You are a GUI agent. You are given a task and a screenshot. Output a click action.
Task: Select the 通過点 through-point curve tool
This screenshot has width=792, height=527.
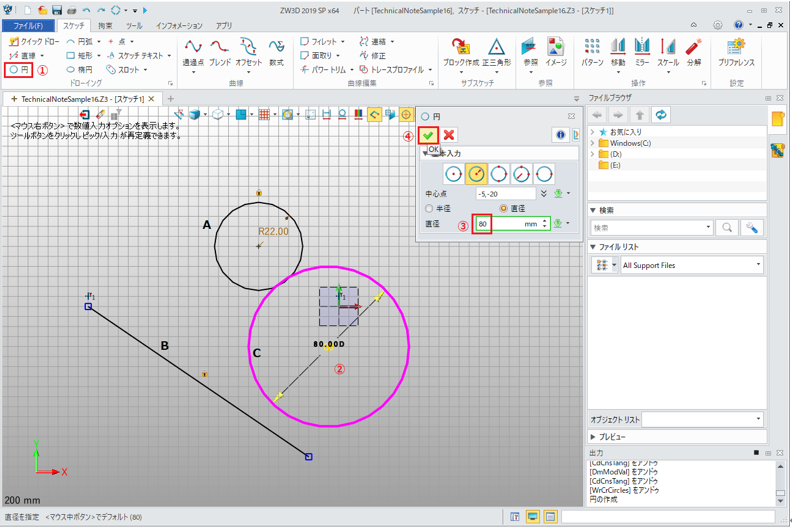[x=193, y=53]
